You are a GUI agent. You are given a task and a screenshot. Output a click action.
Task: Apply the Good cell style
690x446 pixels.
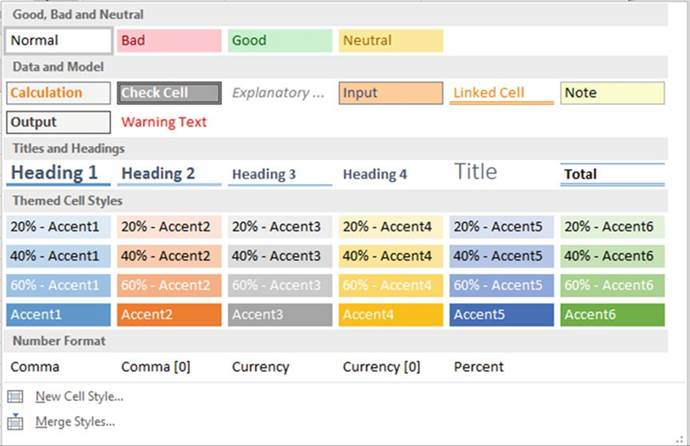[x=280, y=41]
